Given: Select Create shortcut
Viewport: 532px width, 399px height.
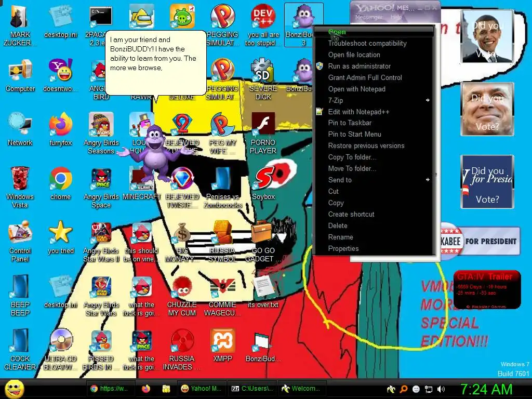Looking at the screenshot, I should 374,214.
